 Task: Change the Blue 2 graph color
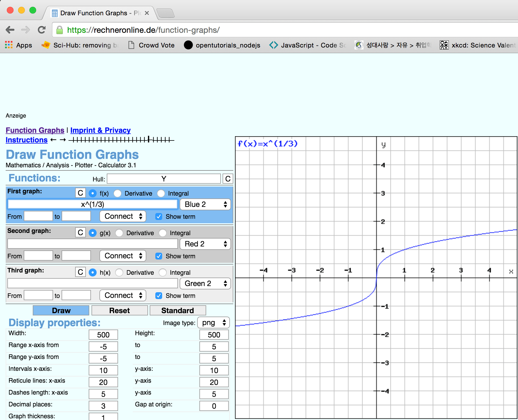205,204
